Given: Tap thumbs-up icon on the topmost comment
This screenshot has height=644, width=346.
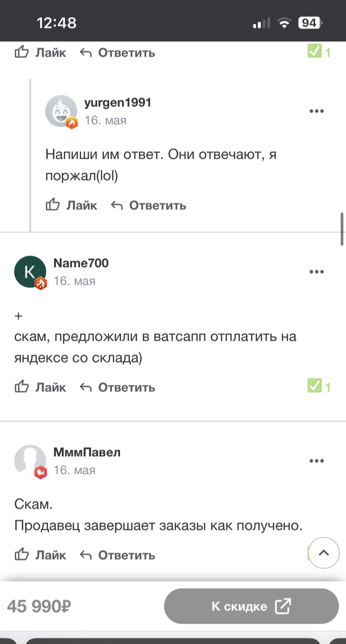Looking at the screenshot, I should point(22,52).
